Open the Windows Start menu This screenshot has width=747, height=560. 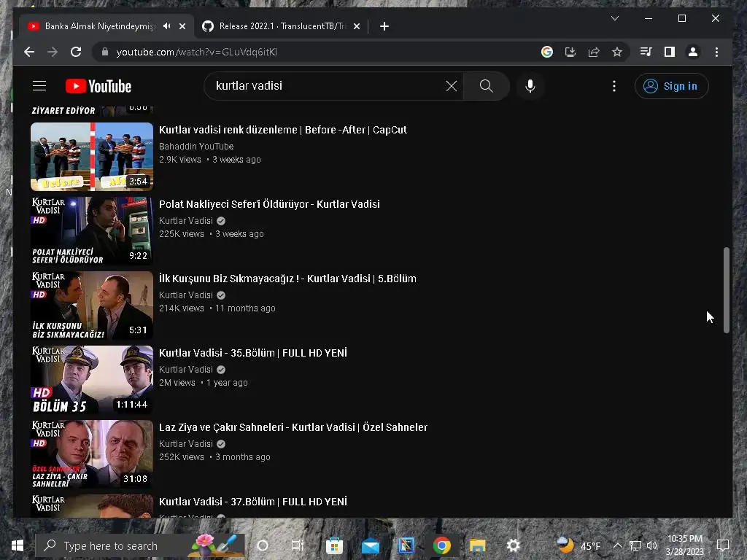[18, 545]
